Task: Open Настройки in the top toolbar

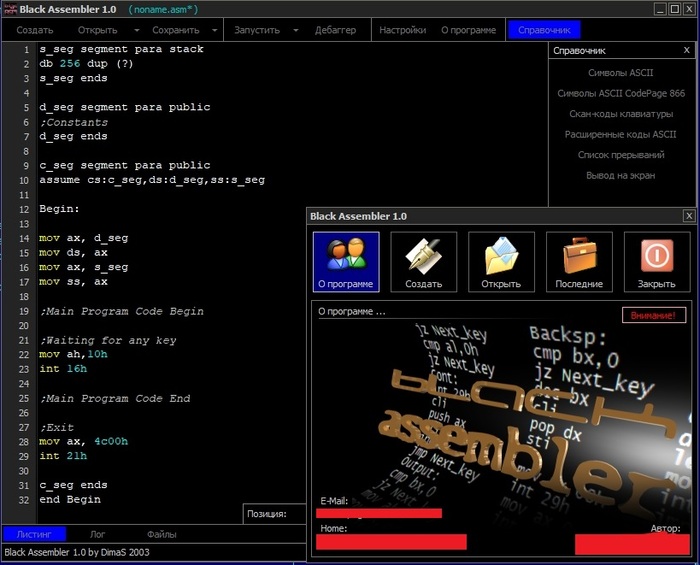Action: [403, 30]
